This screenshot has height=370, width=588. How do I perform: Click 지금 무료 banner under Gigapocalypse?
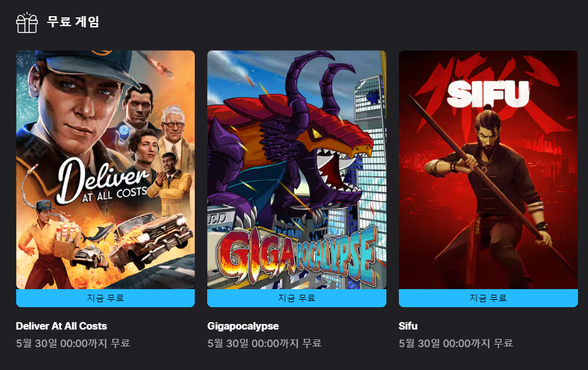(297, 298)
